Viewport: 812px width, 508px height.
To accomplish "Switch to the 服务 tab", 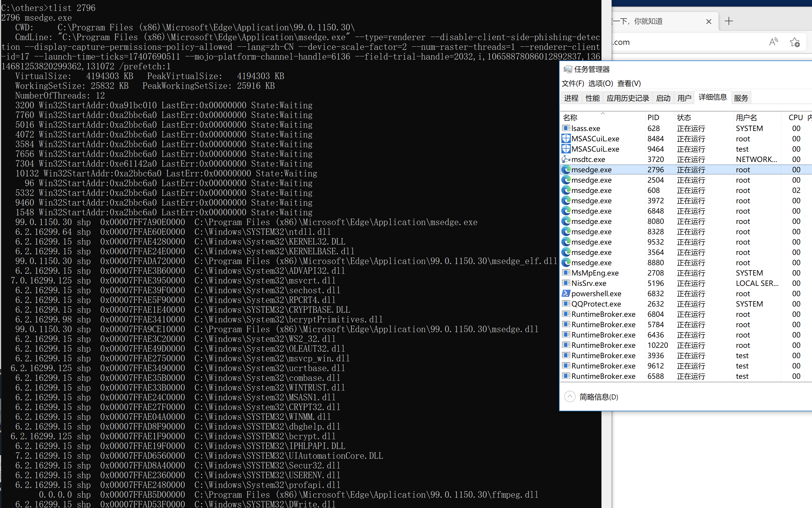I will [741, 98].
